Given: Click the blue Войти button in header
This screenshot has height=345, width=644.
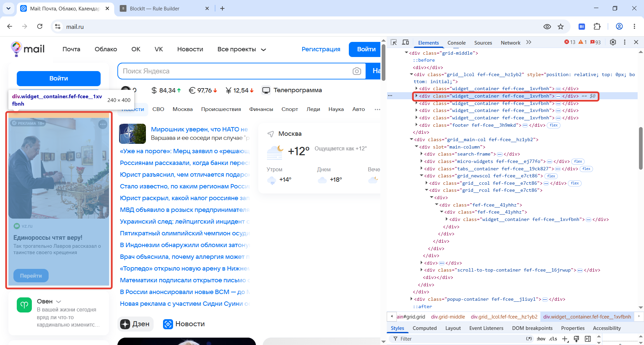Looking at the screenshot, I should point(365,49).
